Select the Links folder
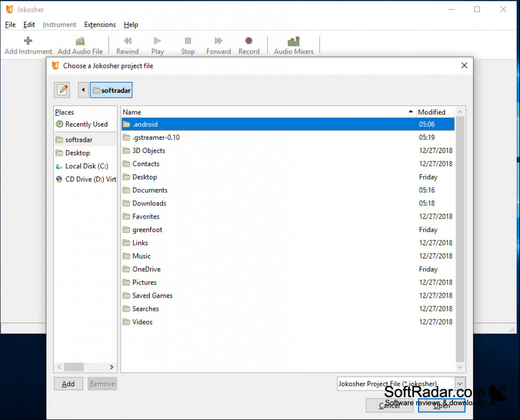 [288, 243]
